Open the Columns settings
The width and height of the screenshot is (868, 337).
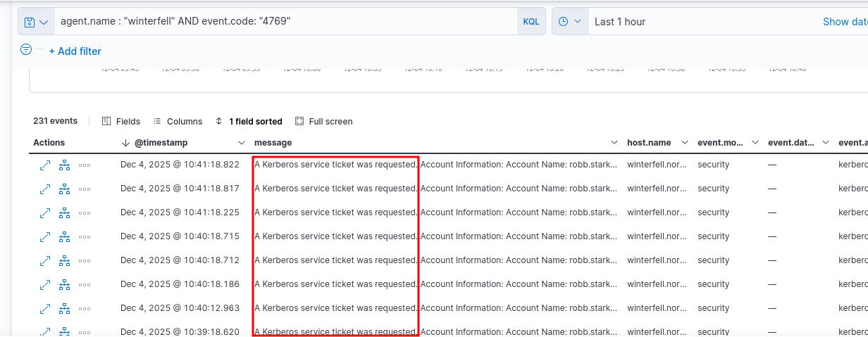pyautogui.click(x=178, y=122)
